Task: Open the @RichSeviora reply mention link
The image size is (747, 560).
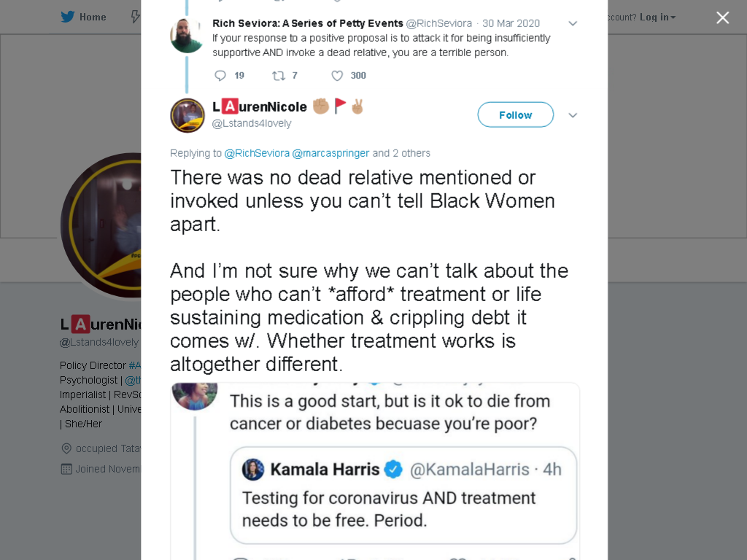Action: click(257, 153)
